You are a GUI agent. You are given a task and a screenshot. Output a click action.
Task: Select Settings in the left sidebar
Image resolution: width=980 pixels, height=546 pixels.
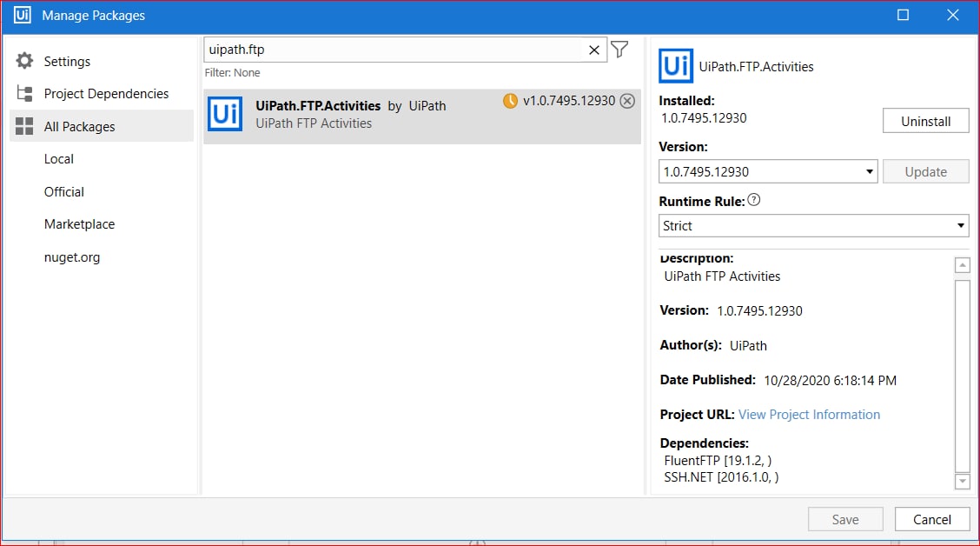coord(67,61)
